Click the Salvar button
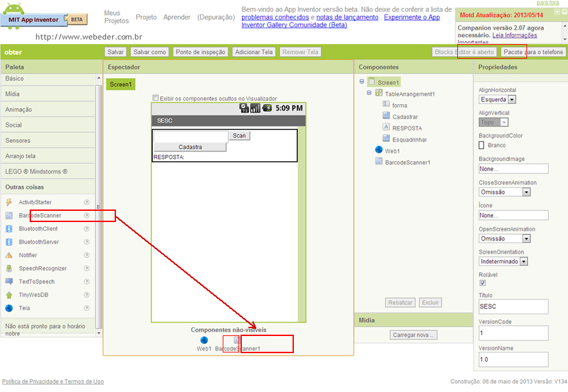The height and width of the screenshot is (392, 568). point(115,52)
